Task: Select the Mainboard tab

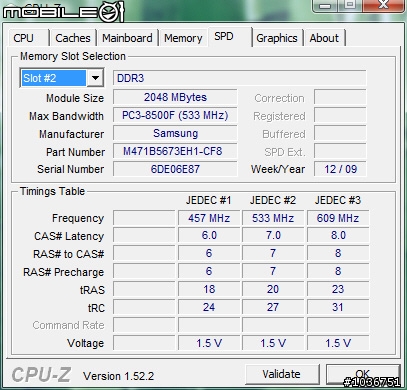Action: point(127,38)
